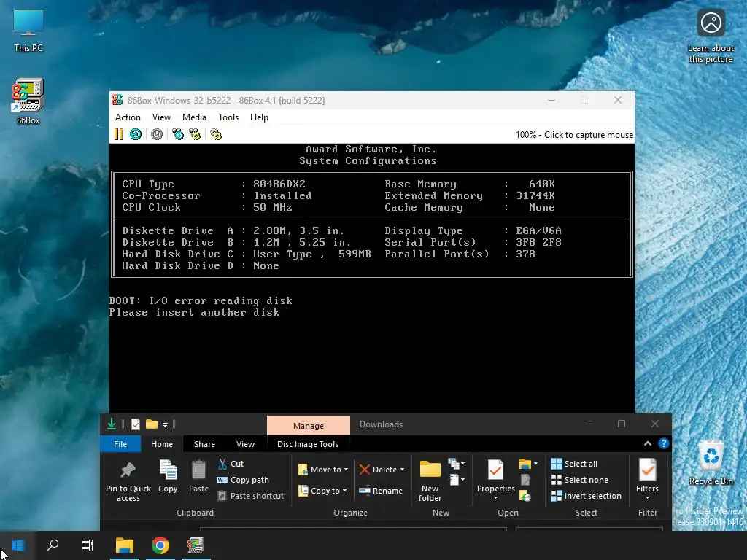Click the History icon in Open group
747x560 pixels.
[x=525, y=496]
